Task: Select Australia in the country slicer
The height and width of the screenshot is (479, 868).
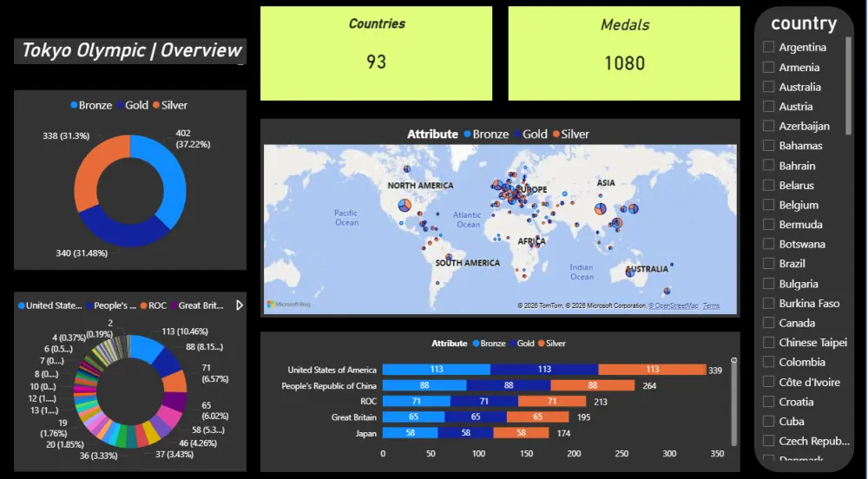Action: (x=768, y=87)
